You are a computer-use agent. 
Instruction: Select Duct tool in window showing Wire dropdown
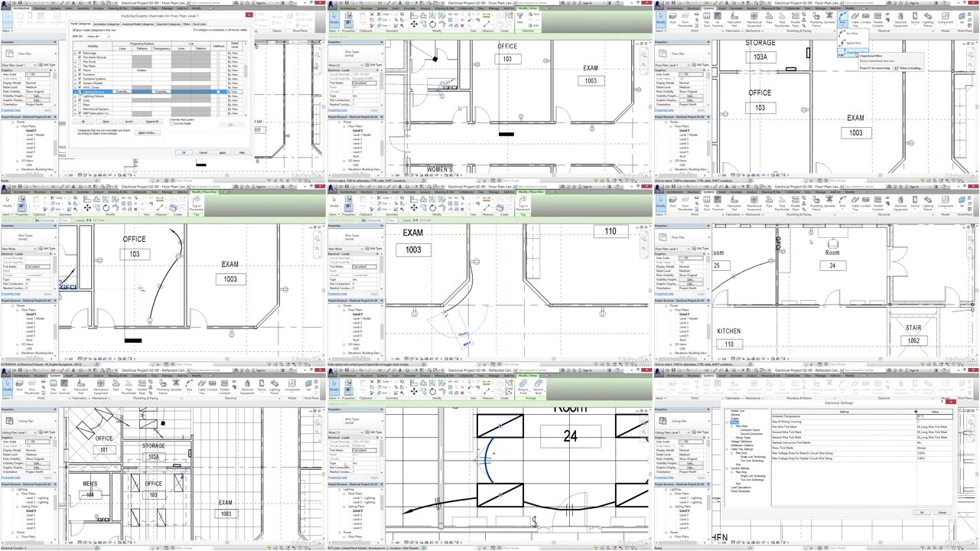(x=672, y=18)
